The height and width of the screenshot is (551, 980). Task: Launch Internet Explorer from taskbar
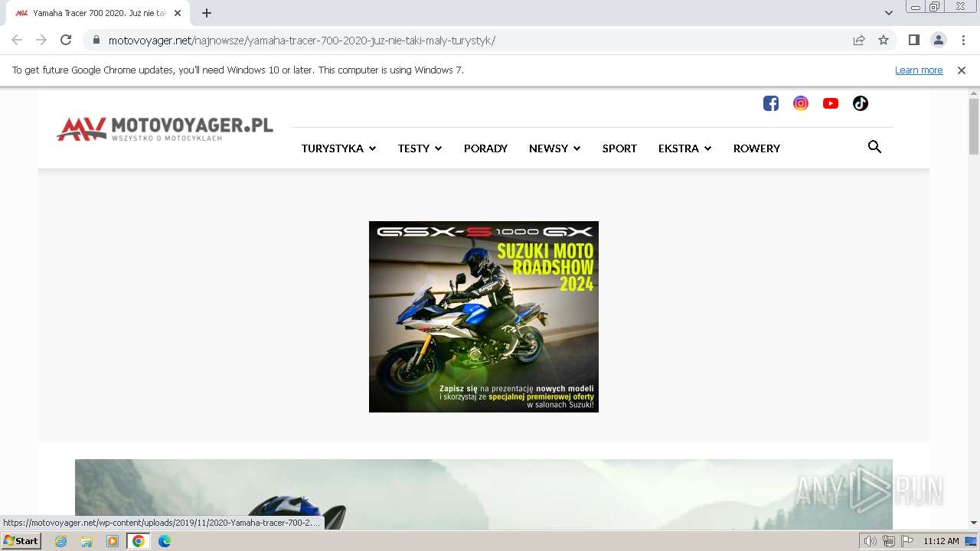pyautogui.click(x=61, y=541)
